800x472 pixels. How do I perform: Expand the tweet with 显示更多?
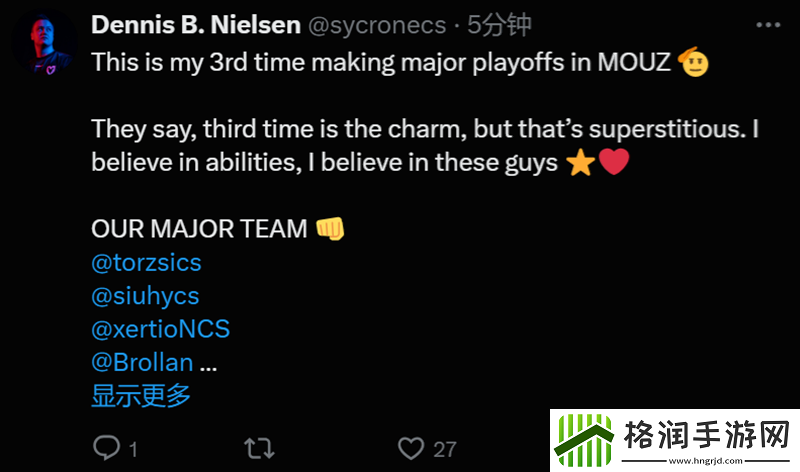pos(141,395)
